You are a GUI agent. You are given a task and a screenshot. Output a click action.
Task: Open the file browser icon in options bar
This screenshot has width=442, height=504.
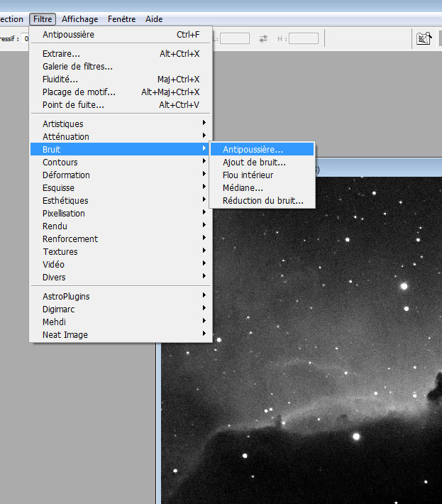[x=424, y=38]
